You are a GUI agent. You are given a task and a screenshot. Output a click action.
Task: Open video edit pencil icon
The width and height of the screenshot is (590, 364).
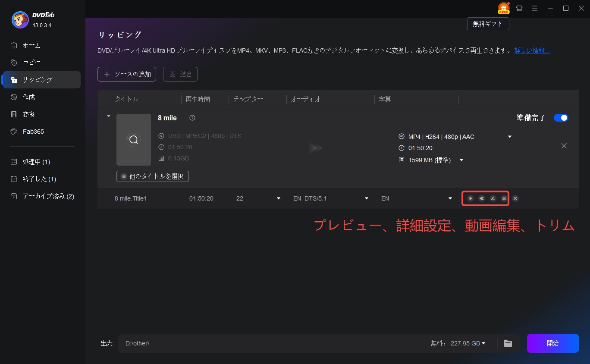pos(493,198)
